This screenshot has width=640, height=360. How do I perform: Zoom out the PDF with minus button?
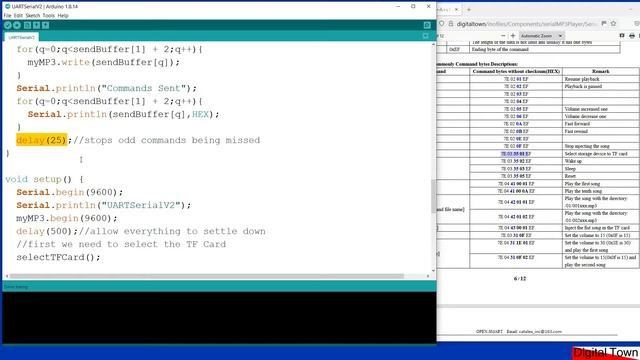pos(503,36)
